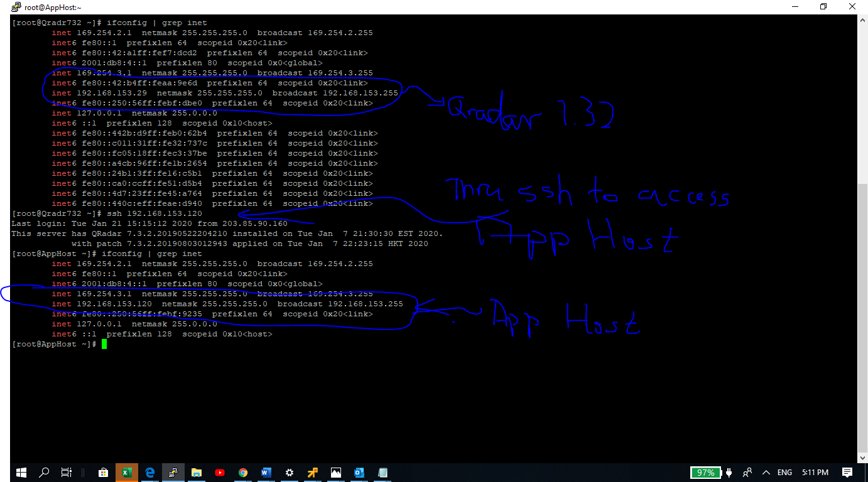Switch to Word in the taskbar
The width and height of the screenshot is (868, 482).
tap(266, 473)
